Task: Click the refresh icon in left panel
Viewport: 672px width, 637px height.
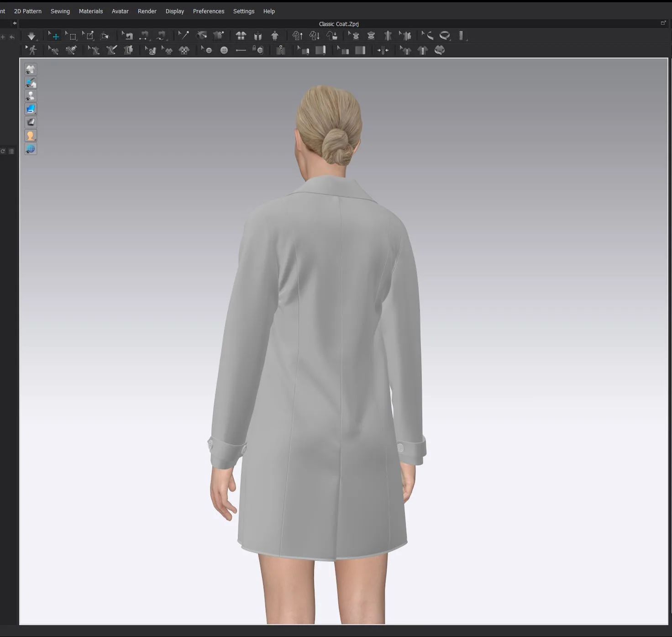Action: tap(3, 151)
